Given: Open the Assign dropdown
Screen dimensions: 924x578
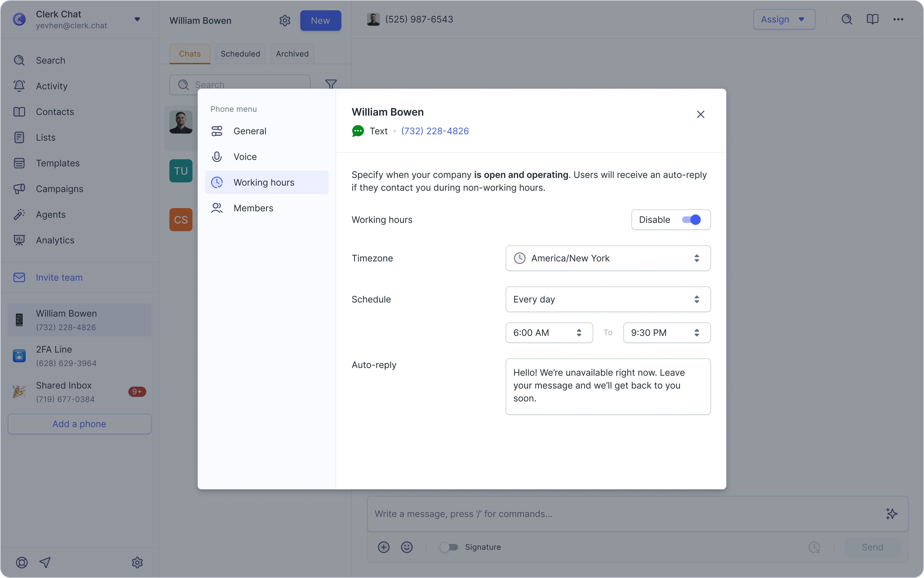Looking at the screenshot, I should click(x=784, y=19).
